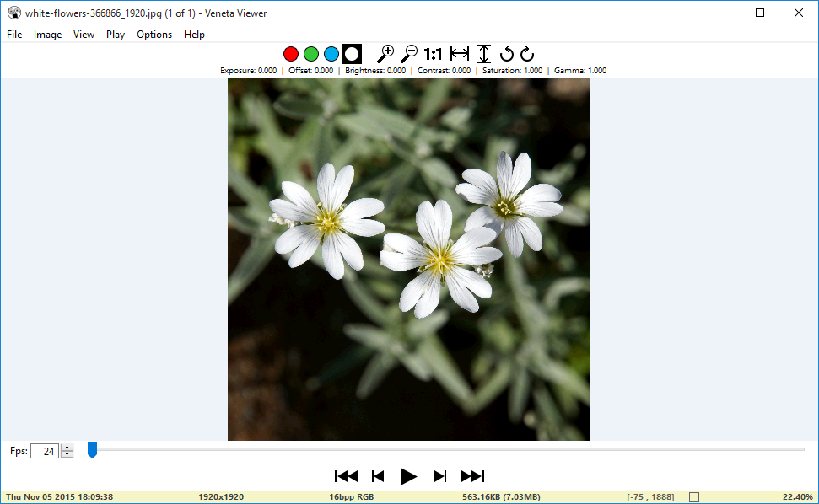The image size is (819, 504).
Task: Rotate image counterclockwise
Action: [x=506, y=54]
